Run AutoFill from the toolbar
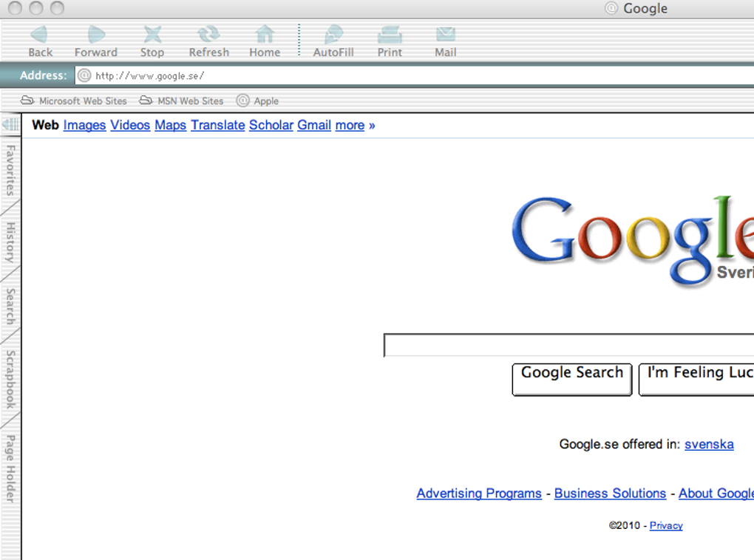 (333, 41)
